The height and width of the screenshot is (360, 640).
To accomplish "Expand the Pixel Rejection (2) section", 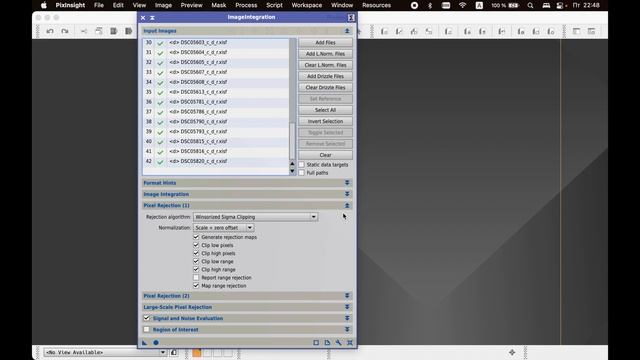I will coord(347,296).
